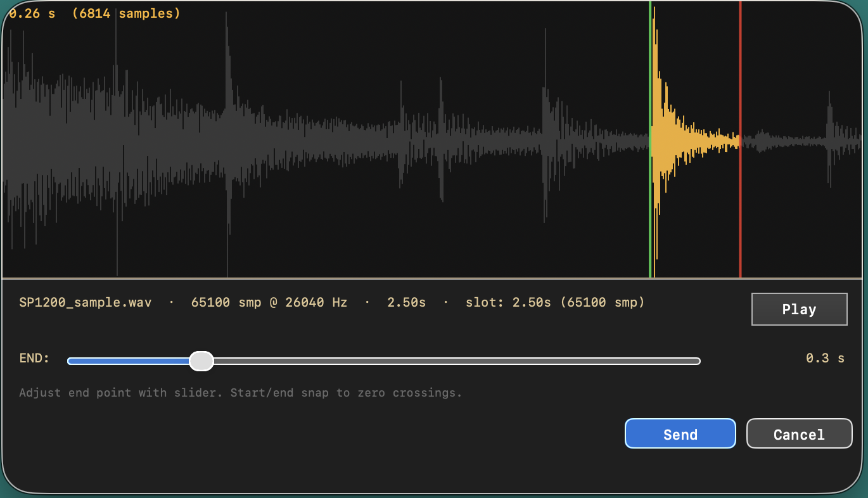Click the orange selected waveform region
Screen dimensions: 868x498
[695, 141]
